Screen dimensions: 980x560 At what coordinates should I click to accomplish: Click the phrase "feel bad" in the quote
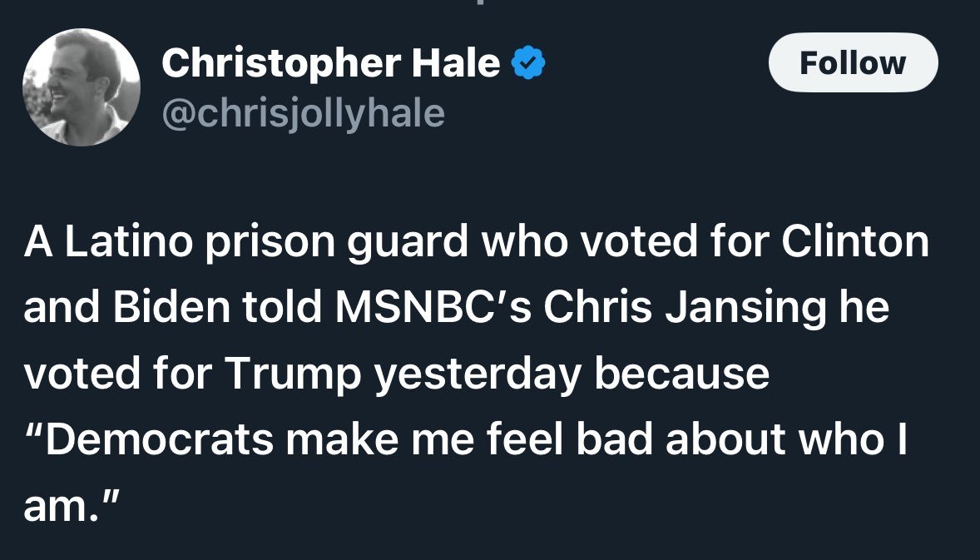click(572, 439)
